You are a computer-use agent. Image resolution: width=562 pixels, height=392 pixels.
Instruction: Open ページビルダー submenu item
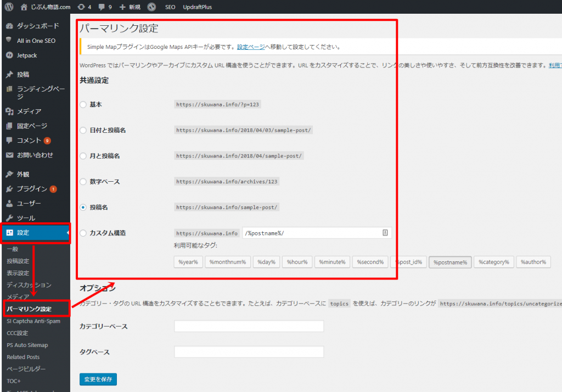coord(26,369)
